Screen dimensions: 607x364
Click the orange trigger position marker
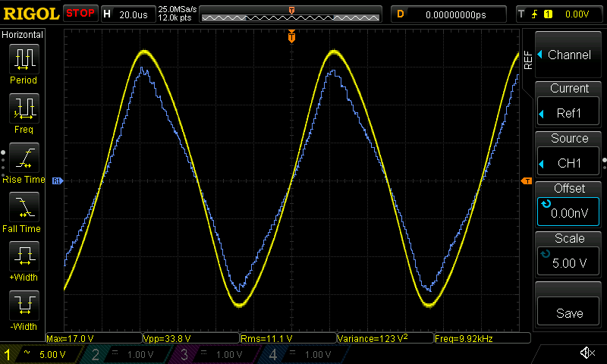tap(291, 36)
